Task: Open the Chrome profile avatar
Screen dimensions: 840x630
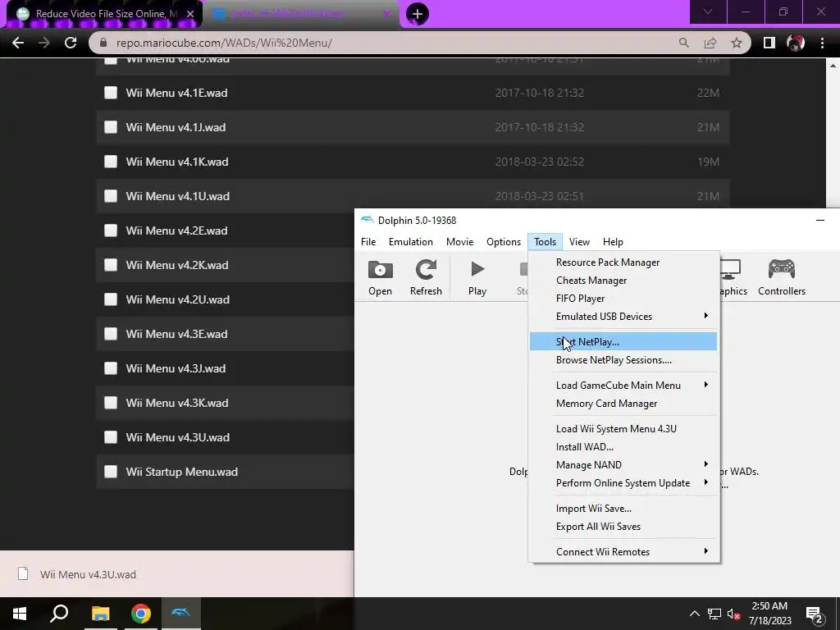Action: 796,43
